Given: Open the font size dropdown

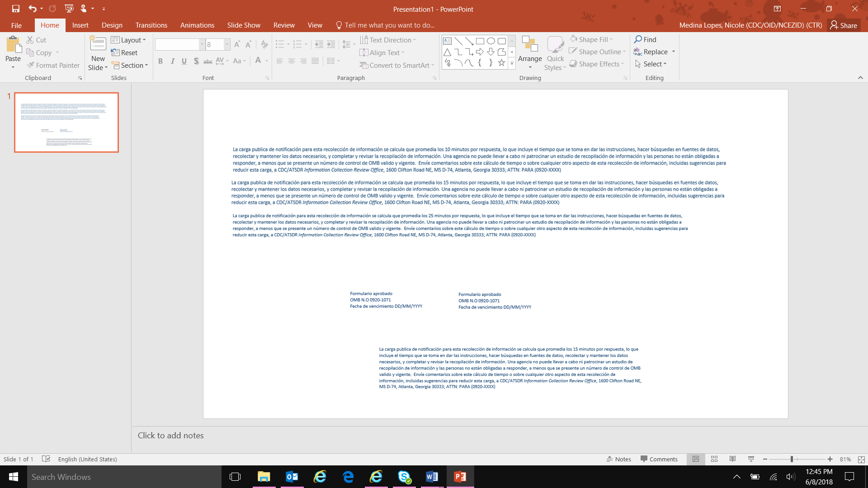Looking at the screenshot, I should click(x=227, y=44).
